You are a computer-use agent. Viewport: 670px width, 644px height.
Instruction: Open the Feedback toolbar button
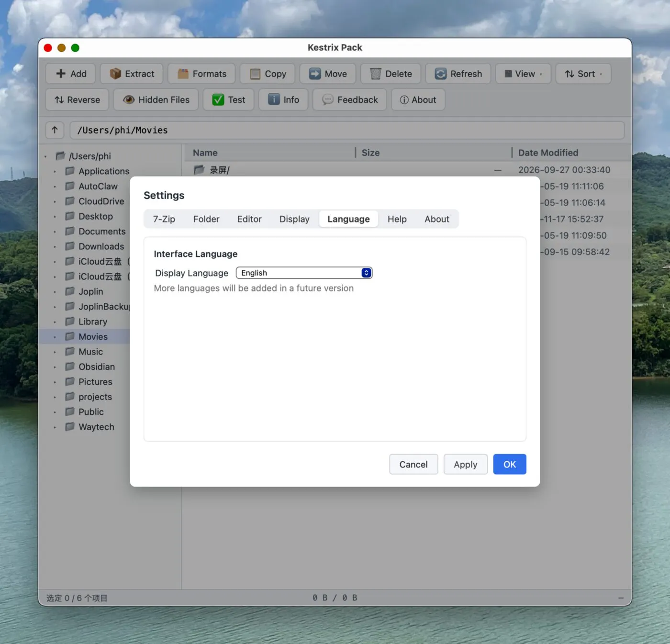pyautogui.click(x=350, y=100)
